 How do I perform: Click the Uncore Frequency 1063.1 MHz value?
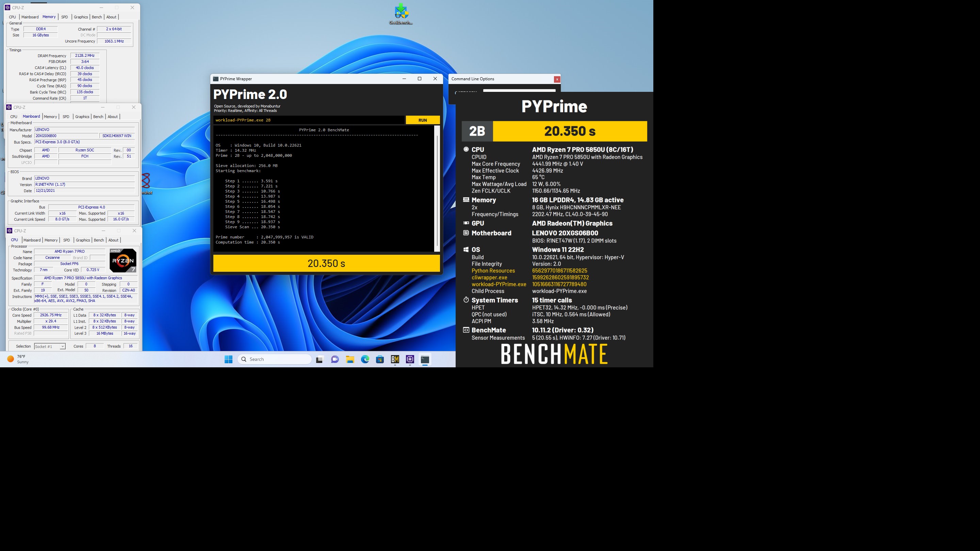click(x=114, y=41)
